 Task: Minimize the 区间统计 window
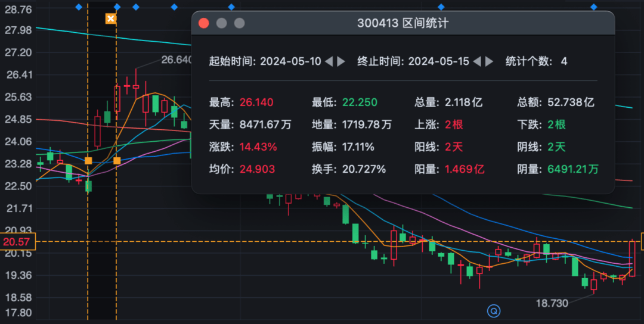(x=221, y=23)
